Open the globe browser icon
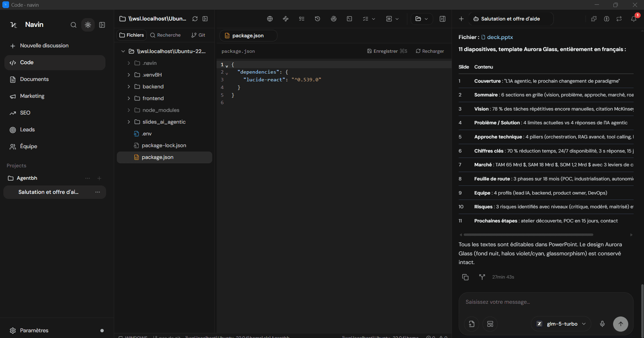The image size is (644, 338). coord(270,19)
